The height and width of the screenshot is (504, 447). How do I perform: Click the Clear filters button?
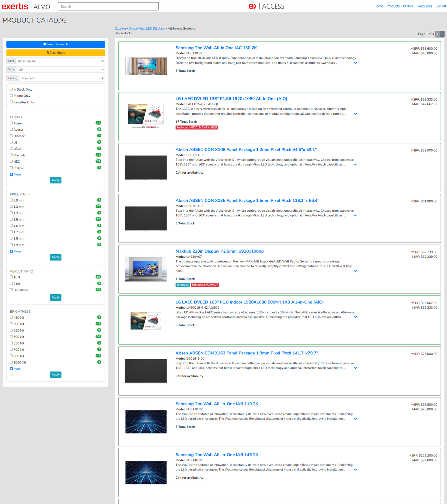[56, 53]
